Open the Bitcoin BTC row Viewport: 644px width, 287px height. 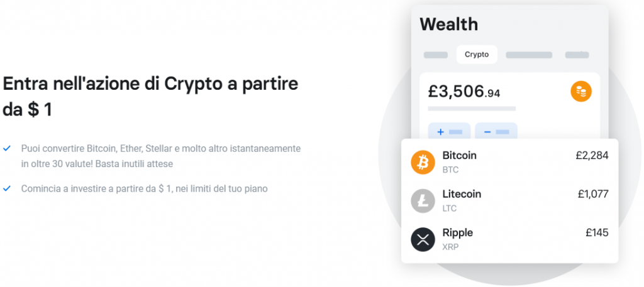click(509, 163)
